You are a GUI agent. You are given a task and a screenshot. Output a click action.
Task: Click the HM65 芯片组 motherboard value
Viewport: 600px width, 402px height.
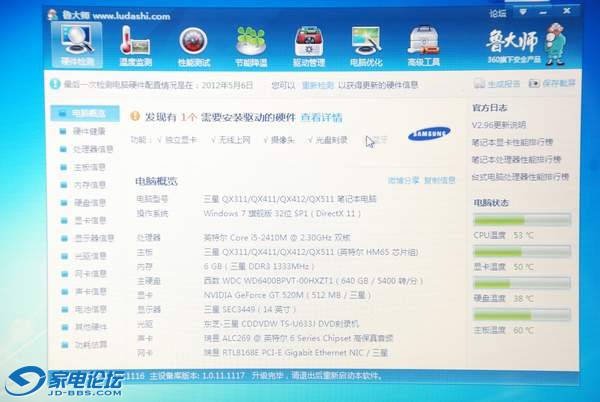311,252
